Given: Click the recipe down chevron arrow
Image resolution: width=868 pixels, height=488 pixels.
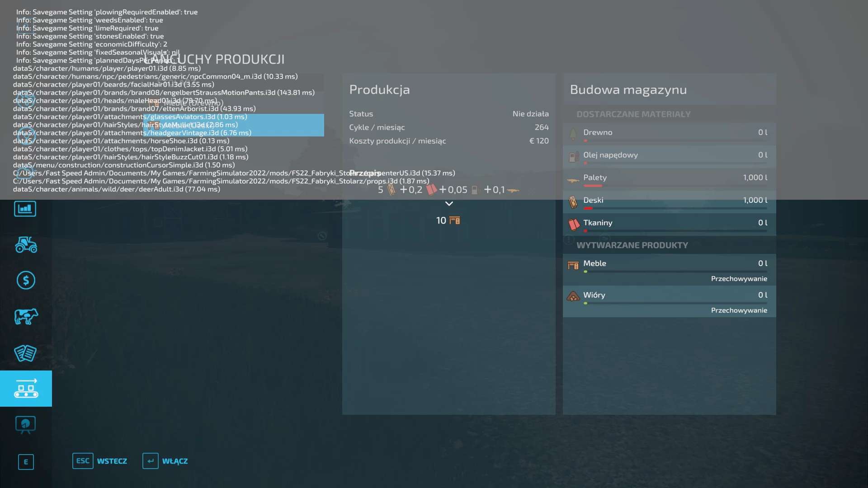Looking at the screenshot, I should 449,204.
